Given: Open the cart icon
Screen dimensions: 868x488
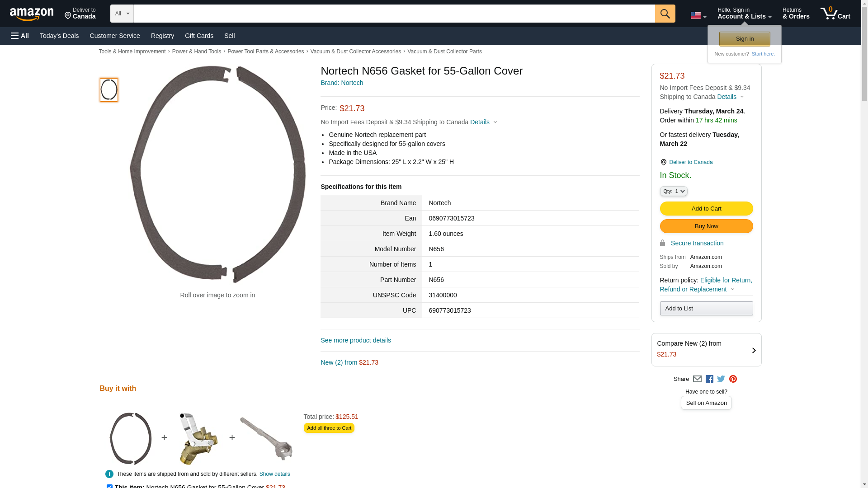Looking at the screenshot, I should (x=835, y=14).
